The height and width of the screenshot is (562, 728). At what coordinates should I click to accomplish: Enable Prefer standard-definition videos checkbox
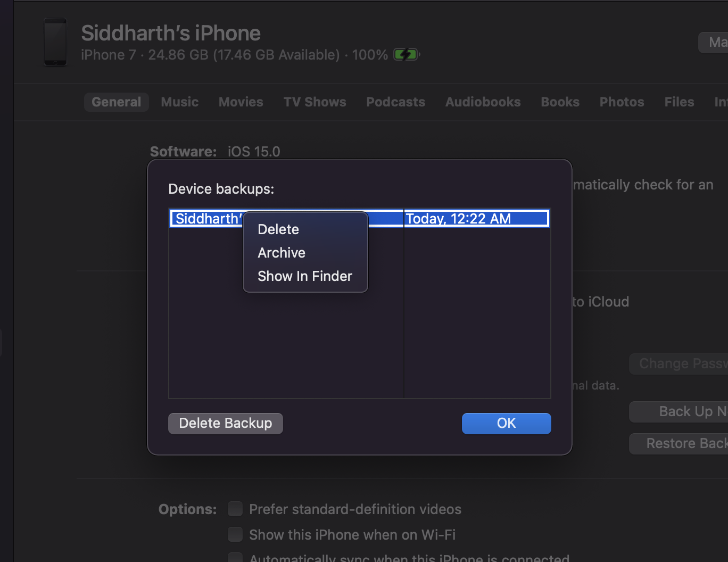pyautogui.click(x=235, y=509)
